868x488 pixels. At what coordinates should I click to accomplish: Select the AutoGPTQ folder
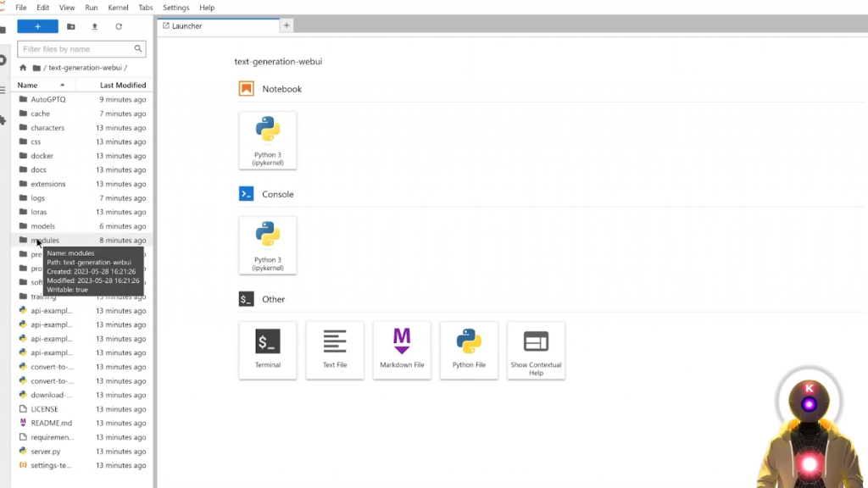click(81, 100)
